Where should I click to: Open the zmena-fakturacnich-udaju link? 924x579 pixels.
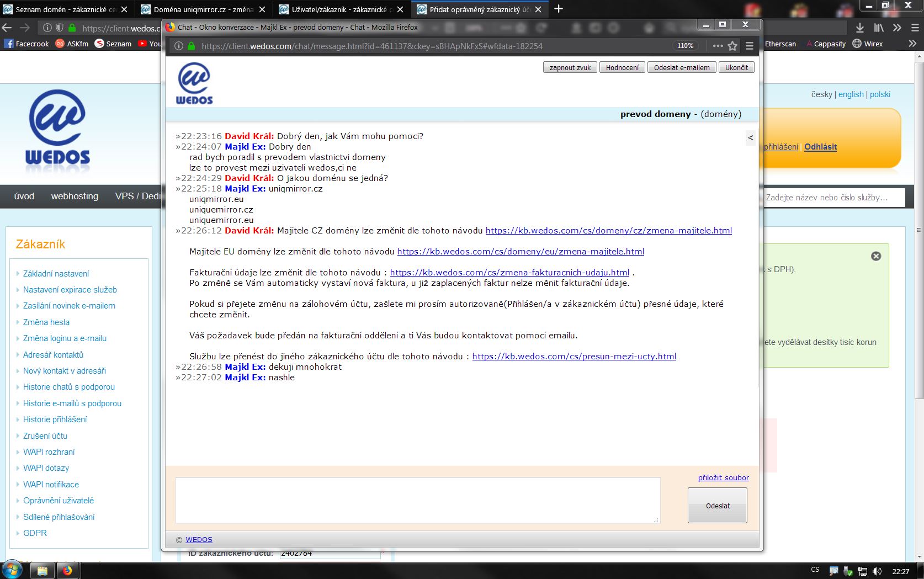(509, 273)
